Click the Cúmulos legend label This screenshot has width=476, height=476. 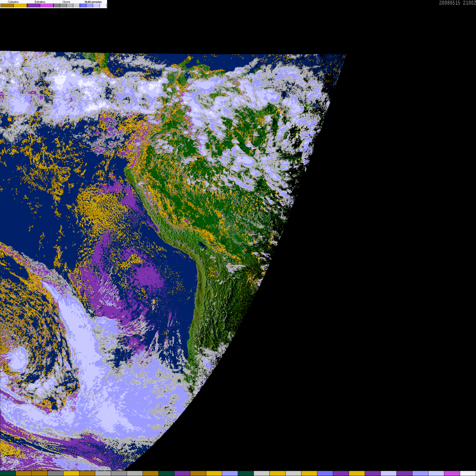[x=13, y=2]
